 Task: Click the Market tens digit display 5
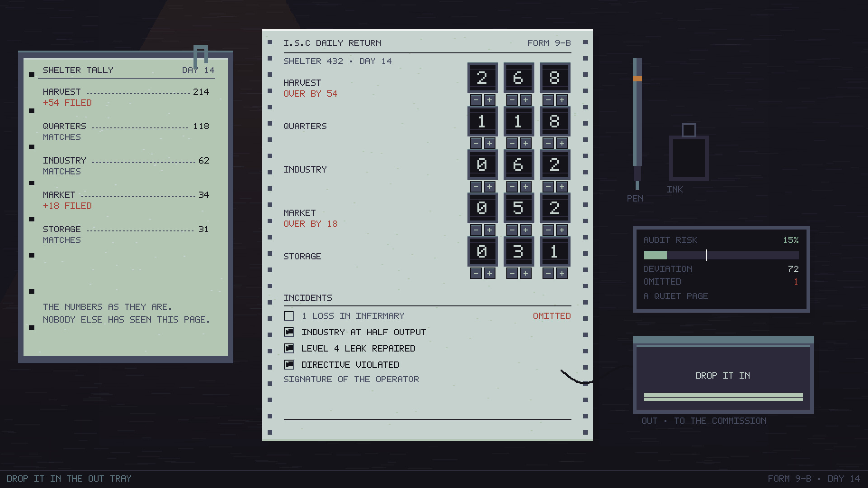pos(519,208)
